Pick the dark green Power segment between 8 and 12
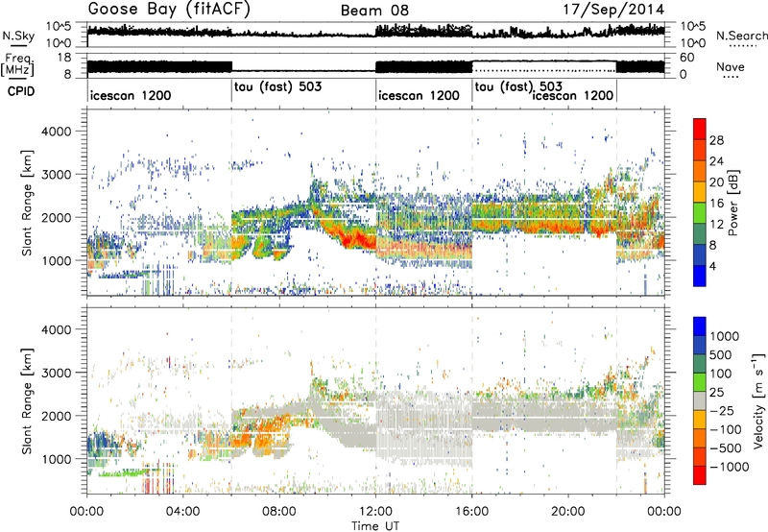This screenshot has height=532, width=768. pos(700,233)
